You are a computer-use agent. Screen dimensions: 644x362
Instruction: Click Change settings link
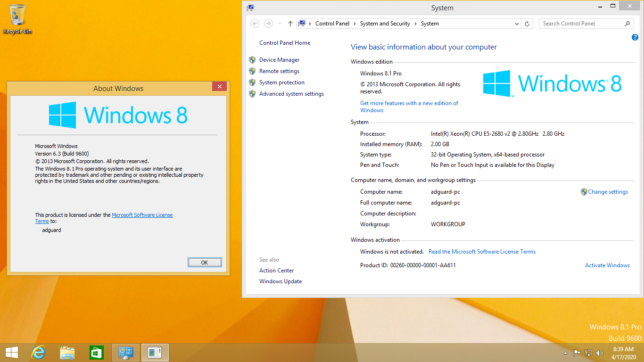[608, 192]
